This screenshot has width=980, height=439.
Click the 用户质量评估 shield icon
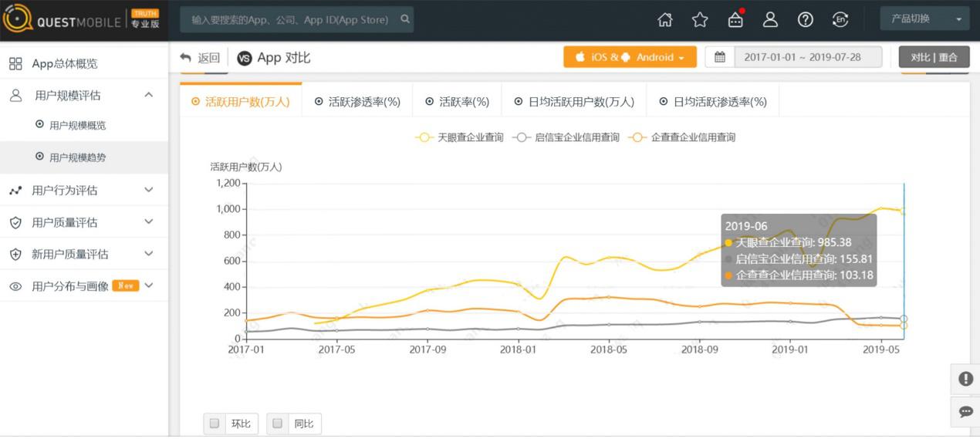tap(15, 222)
